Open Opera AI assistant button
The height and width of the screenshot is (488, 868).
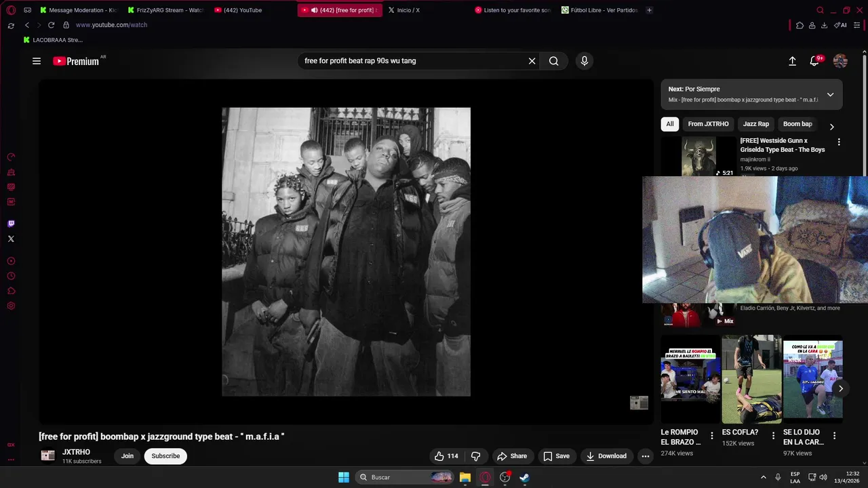841,25
